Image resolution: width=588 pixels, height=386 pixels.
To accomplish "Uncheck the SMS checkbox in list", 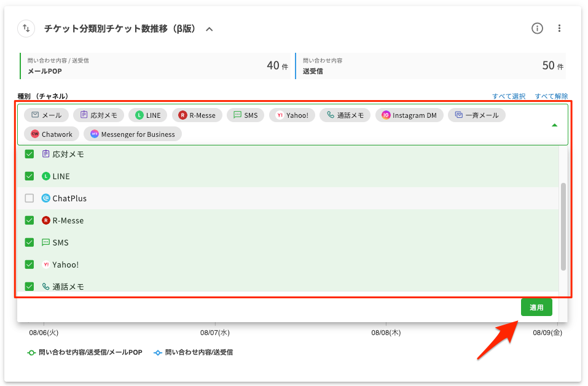I will pyautogui.click(x=29, y=242).
